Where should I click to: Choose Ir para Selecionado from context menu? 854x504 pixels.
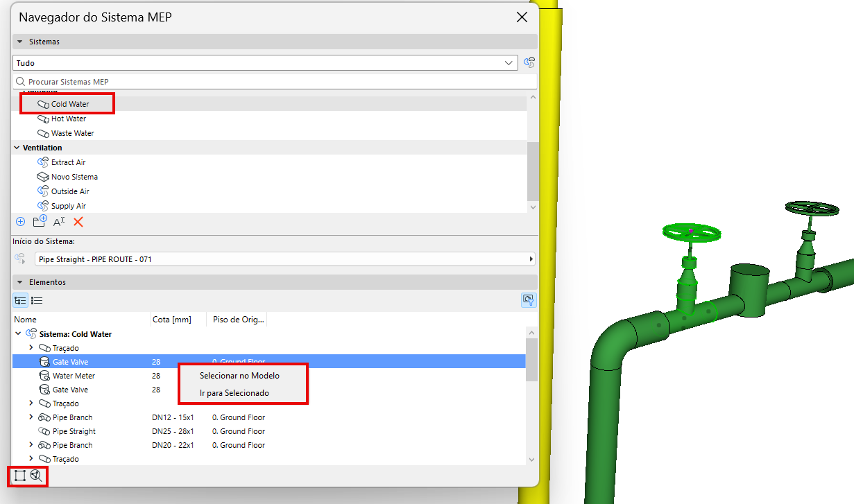[234, 393]
